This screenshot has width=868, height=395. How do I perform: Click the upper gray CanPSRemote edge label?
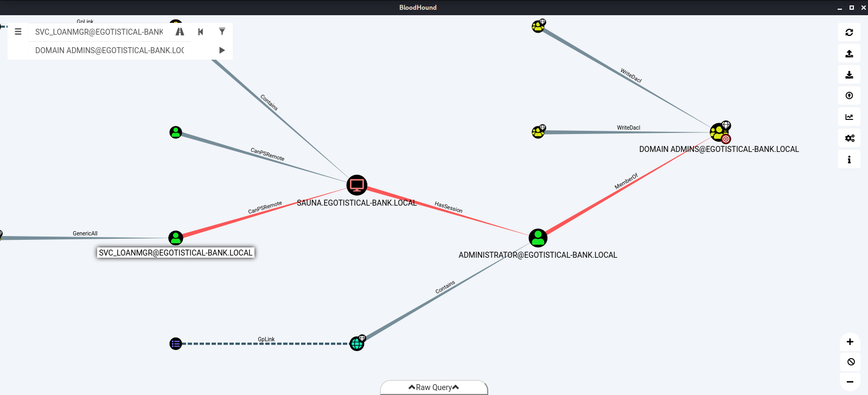tap(267, 154)
